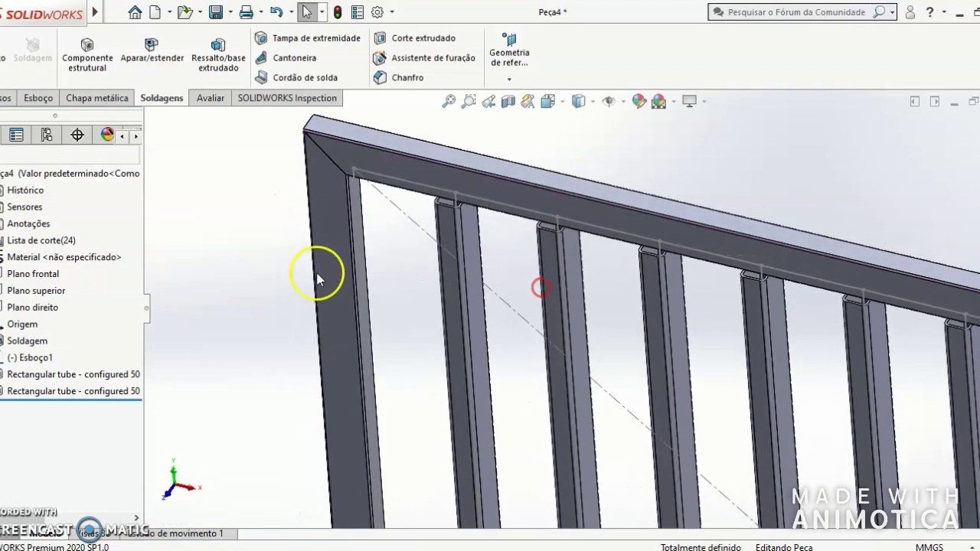The height and width of the screenshot is (551, 980).
Task: Choose Ressalto/base extrudado
Action: coord(218,54)
